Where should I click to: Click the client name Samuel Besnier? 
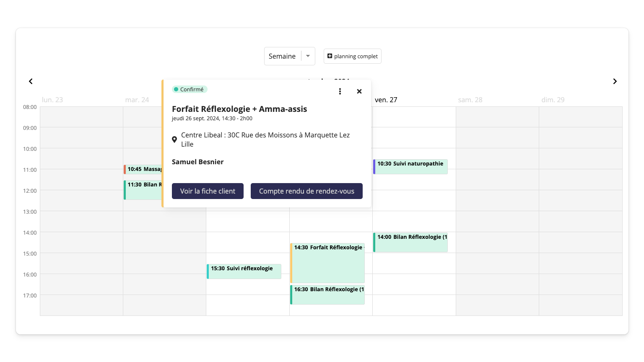(x=197, y=162)
